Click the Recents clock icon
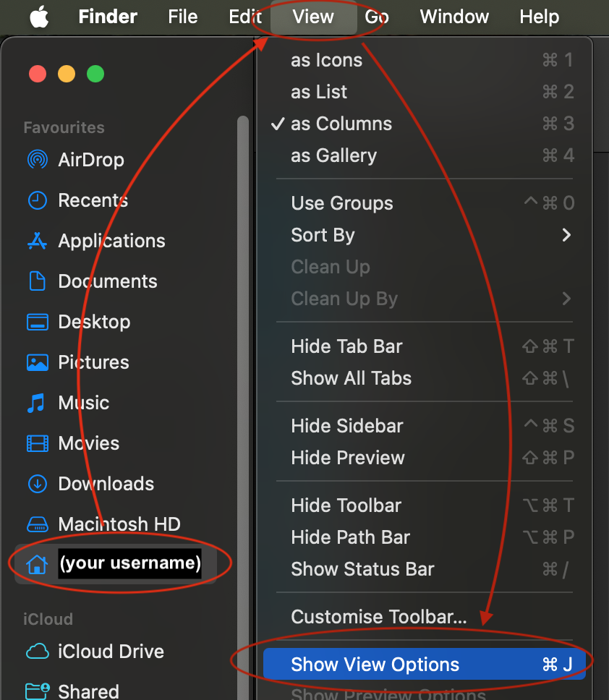The width and height of the screenshot is (609, 700). [38, 200]
